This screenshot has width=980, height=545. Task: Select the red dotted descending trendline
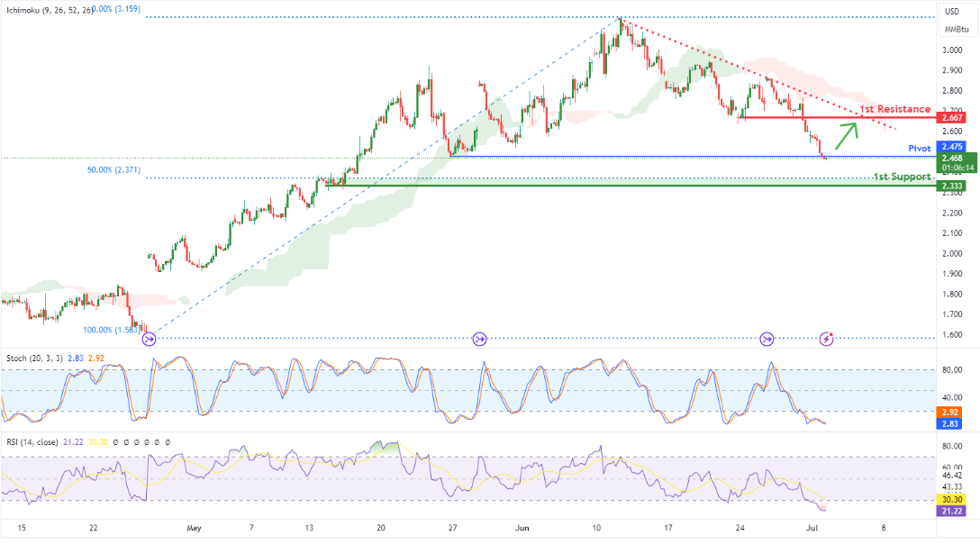click(757, 75)
